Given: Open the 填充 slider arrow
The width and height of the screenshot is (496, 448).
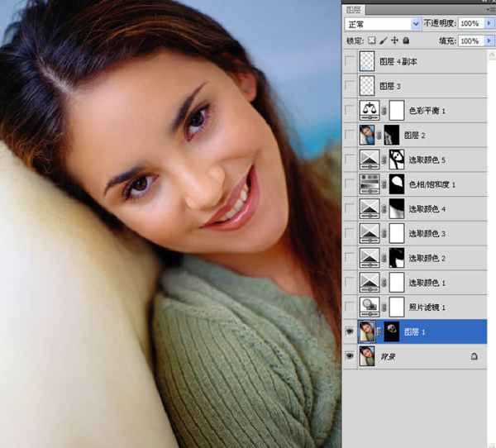Looking at the screenshot, I should [489, 41].
